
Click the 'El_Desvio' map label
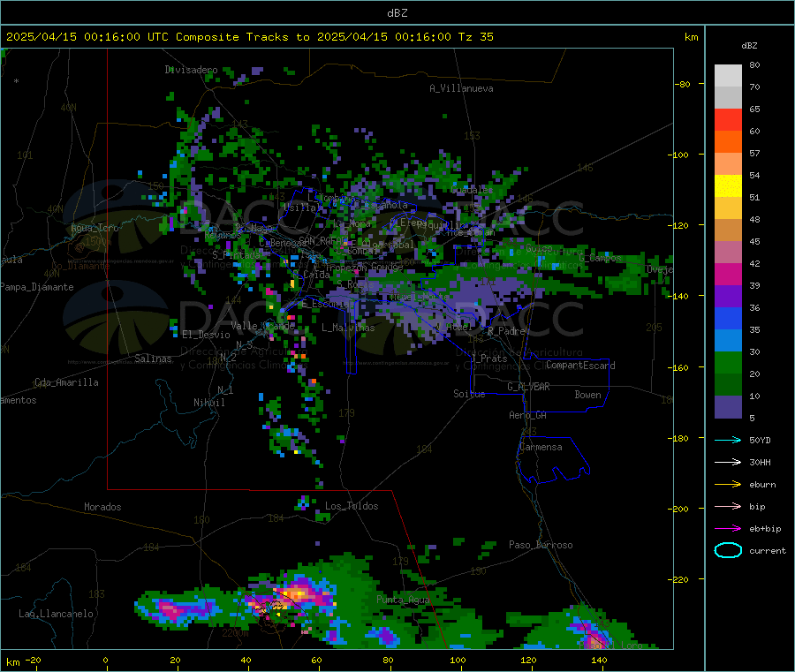(206, 335)
